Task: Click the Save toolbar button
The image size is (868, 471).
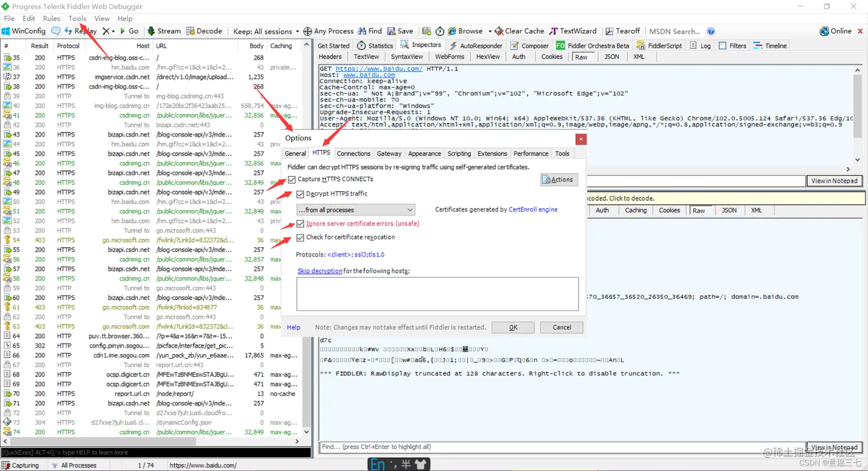Action: pos(400,31)
